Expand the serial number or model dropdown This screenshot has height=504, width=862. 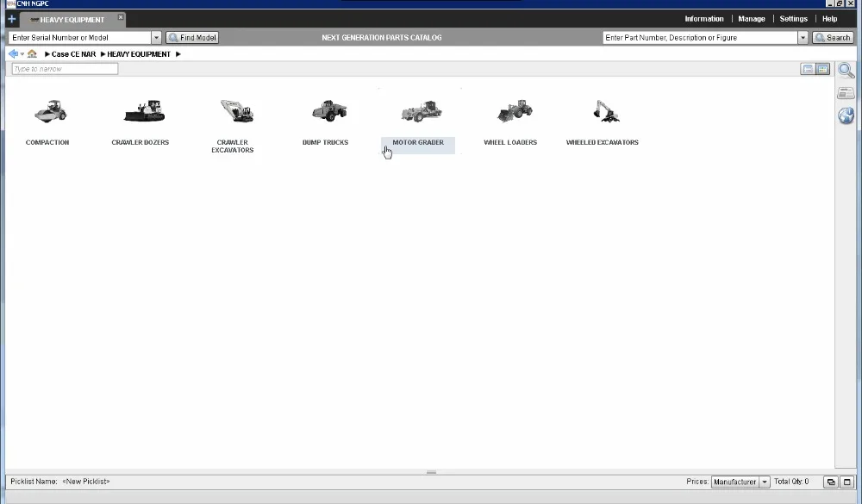tap(156, 37)
